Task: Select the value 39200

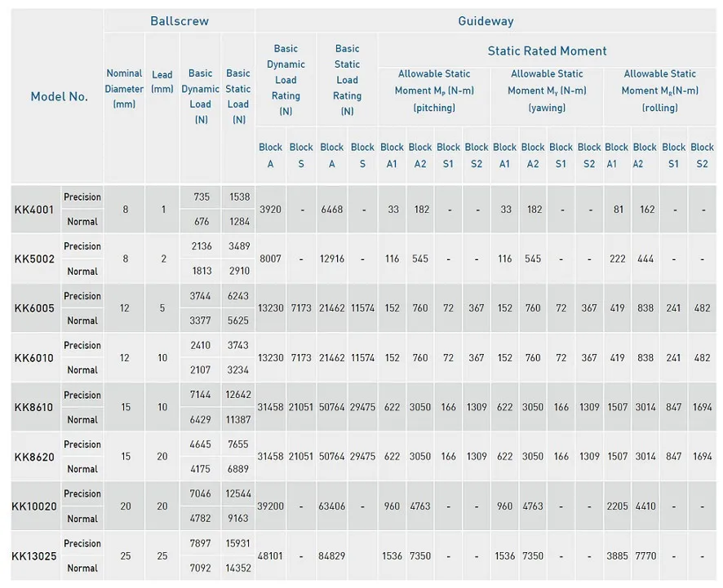Action: 270,506
